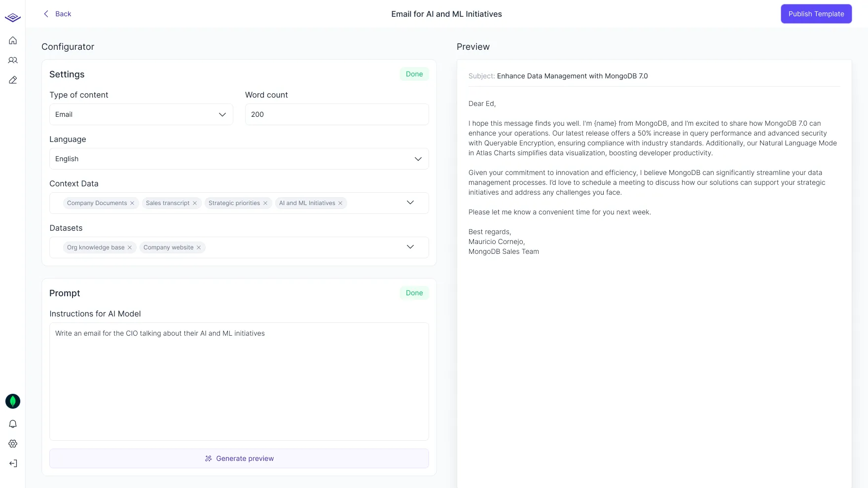Screen dimensions: 868x488
Task: Click 'Dear Ed,' greeting in preview
Action: [x=482, y=104]
